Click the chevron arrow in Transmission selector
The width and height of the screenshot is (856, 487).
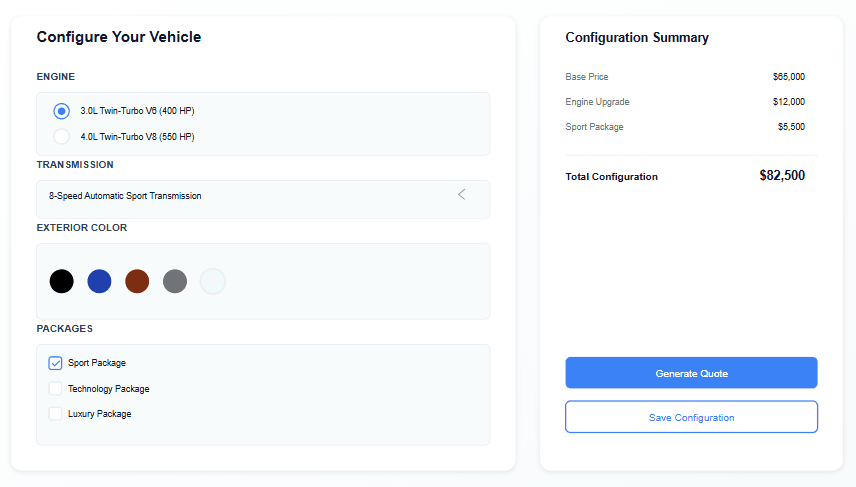pos(461,195)
